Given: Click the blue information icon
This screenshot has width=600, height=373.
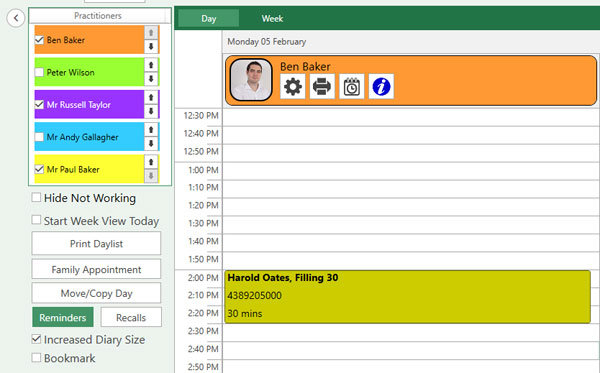Looking at the screenshot, I should [381, 86].
